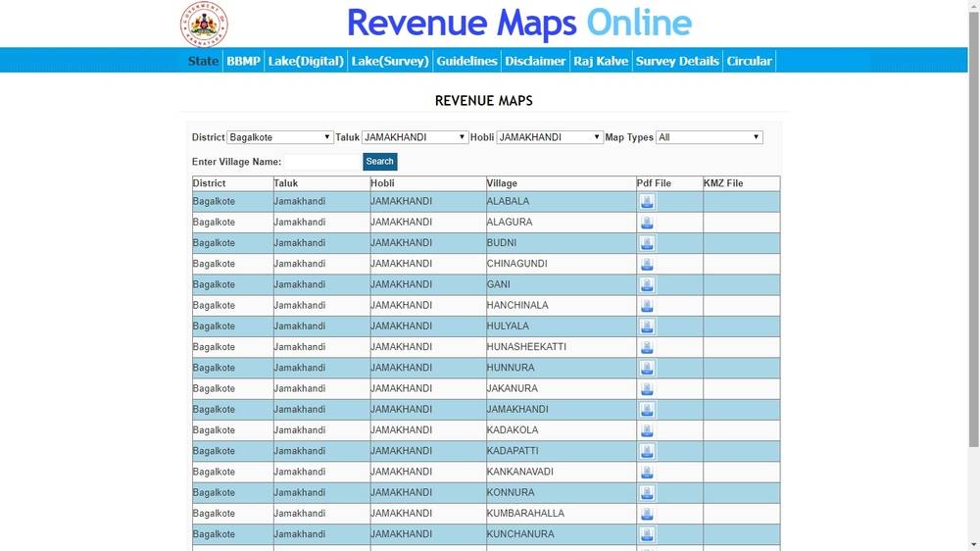Click the vertical page scrollbar thumb
The image size is (980, 551).
point(974,228)
